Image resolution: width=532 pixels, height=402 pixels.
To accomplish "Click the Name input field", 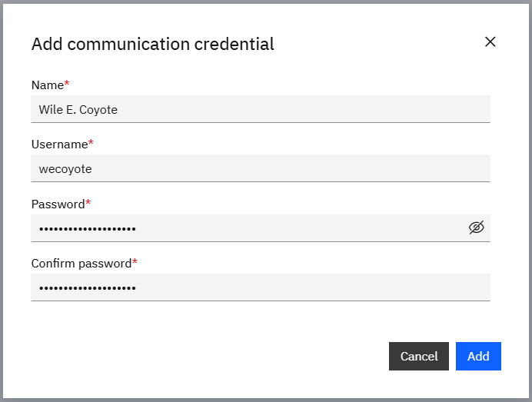I will (260, 109).
